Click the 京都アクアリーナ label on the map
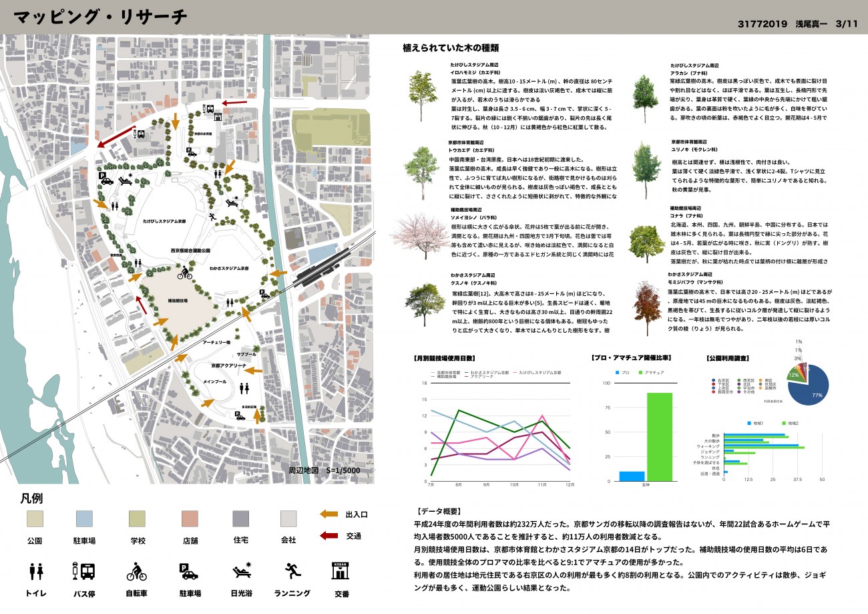This screenshot has height=614, width=868. (230, 366)
